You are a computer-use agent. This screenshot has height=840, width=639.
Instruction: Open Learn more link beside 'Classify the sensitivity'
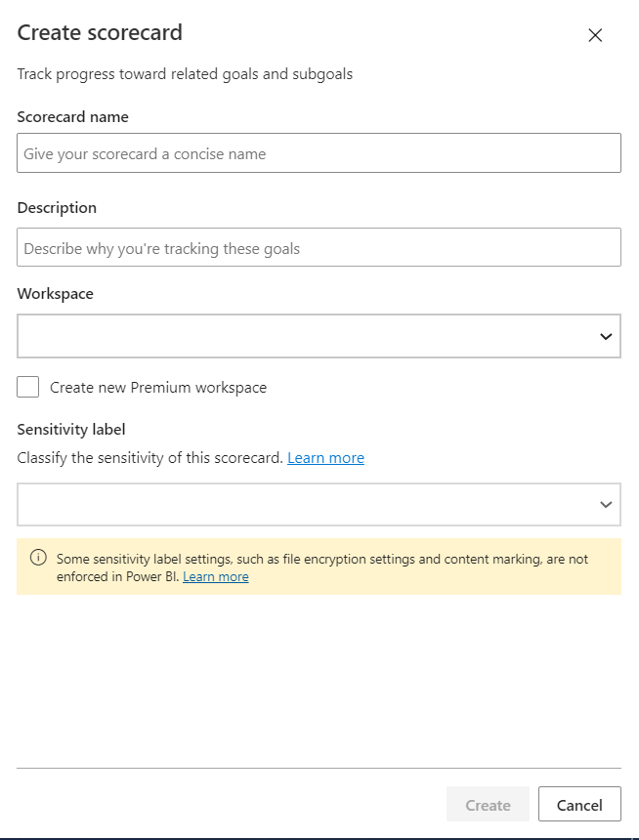click(326, 458)
